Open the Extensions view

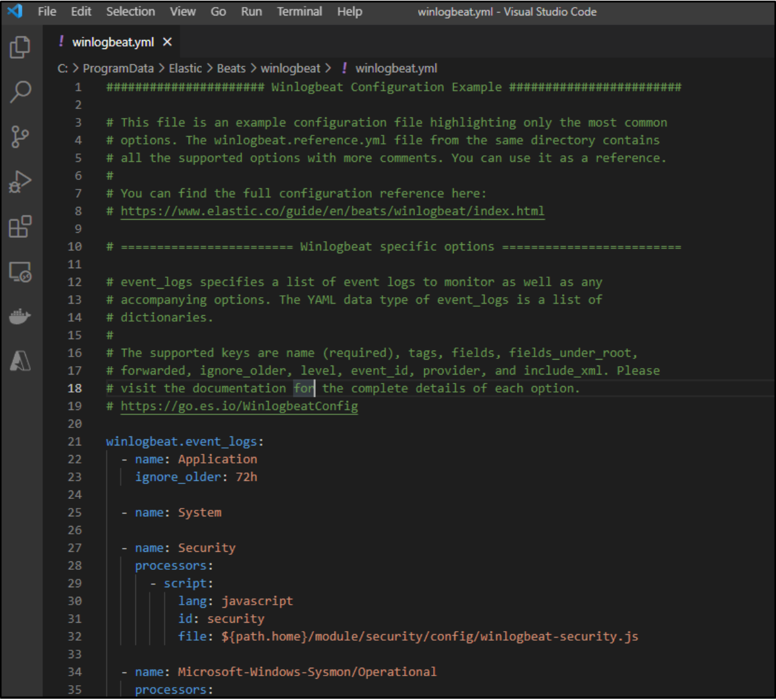click(x=21, y=227)
